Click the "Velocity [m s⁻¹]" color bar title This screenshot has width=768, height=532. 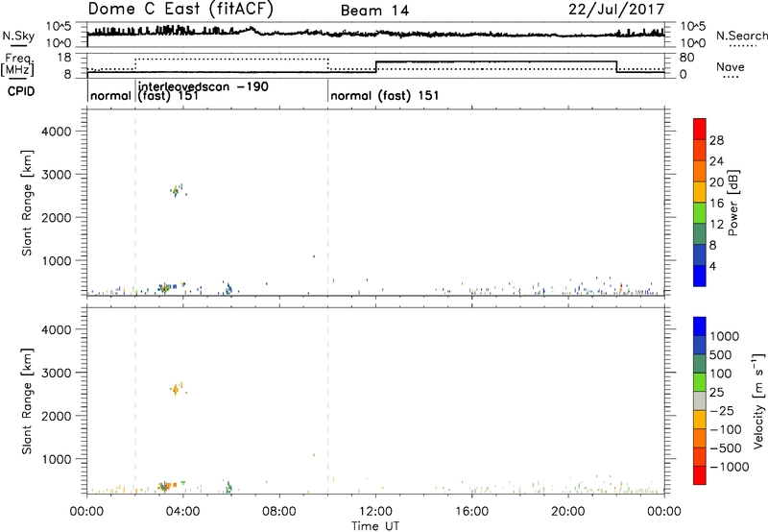coord(758,400)
